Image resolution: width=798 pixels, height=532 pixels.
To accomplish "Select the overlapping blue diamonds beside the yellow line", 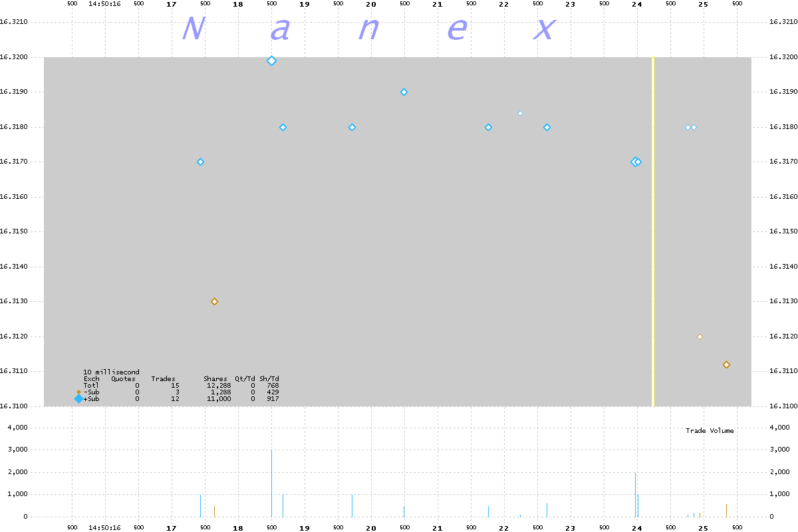I will [x=636, y=162].
